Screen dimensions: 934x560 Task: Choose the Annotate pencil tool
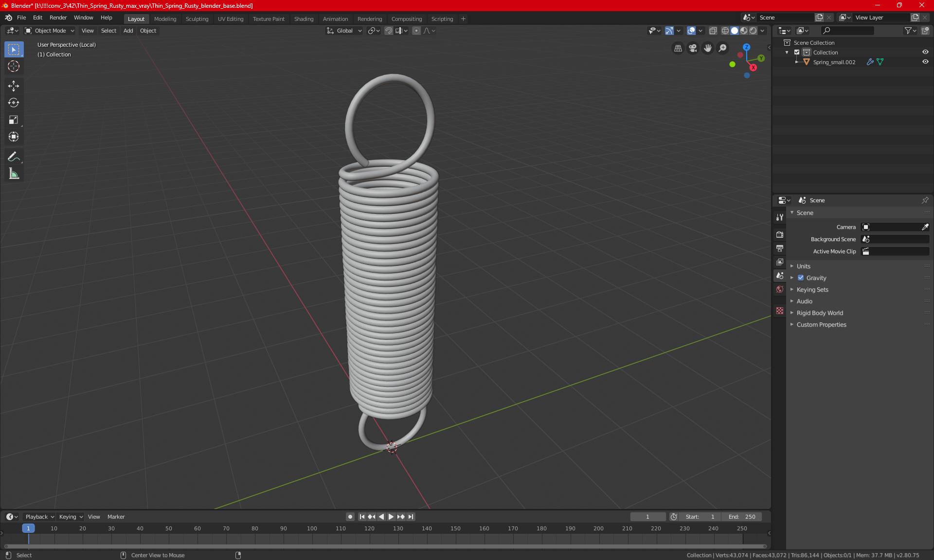14,157
